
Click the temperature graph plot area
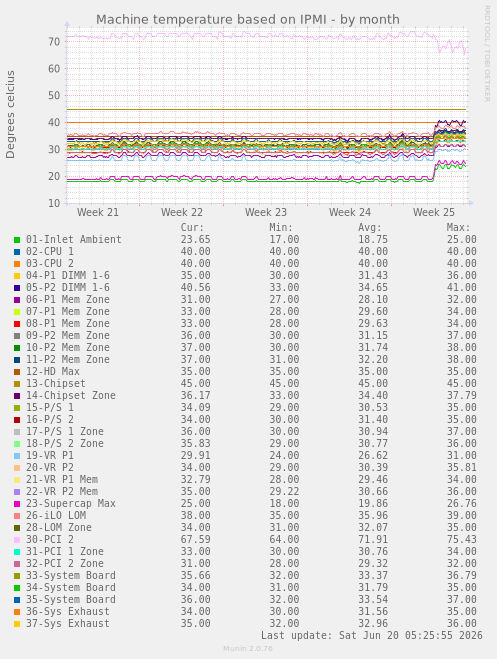click(266, 116)
